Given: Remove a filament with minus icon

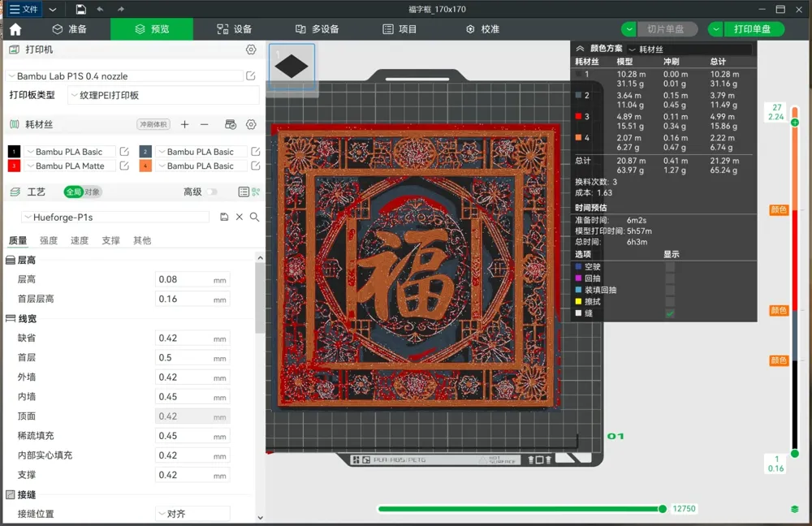Looking at the screenshot, I should tap(205, 124).
